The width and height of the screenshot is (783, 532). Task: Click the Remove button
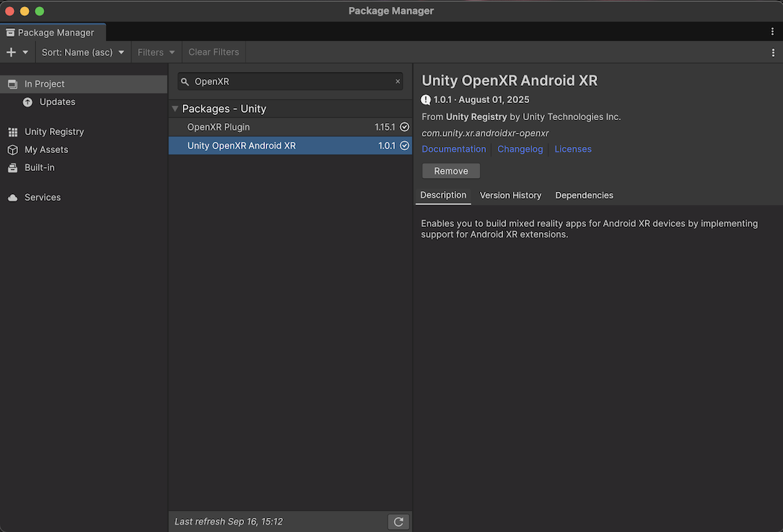click(451, 172)
